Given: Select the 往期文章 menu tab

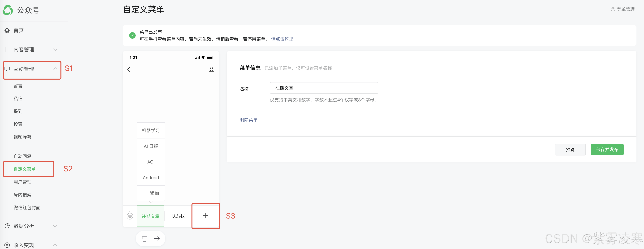Looking at the screenshot, I should [x=151, y=216].
